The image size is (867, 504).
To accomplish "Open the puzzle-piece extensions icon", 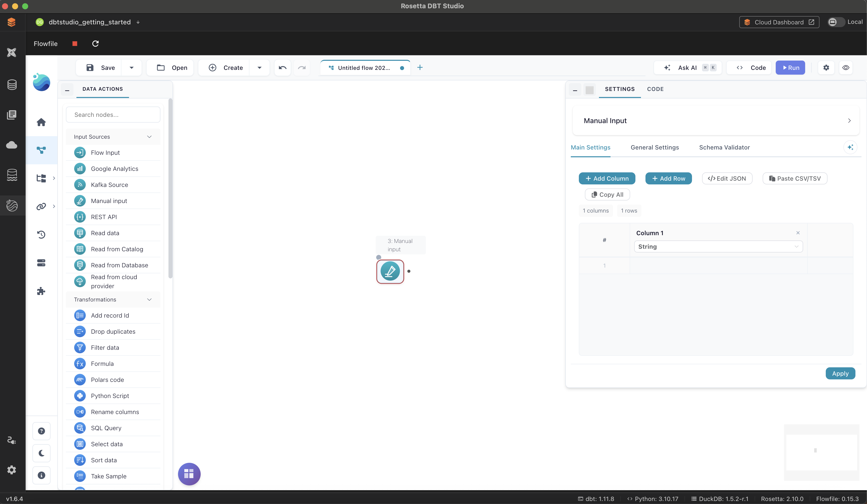I will click(x=41, y=291).
